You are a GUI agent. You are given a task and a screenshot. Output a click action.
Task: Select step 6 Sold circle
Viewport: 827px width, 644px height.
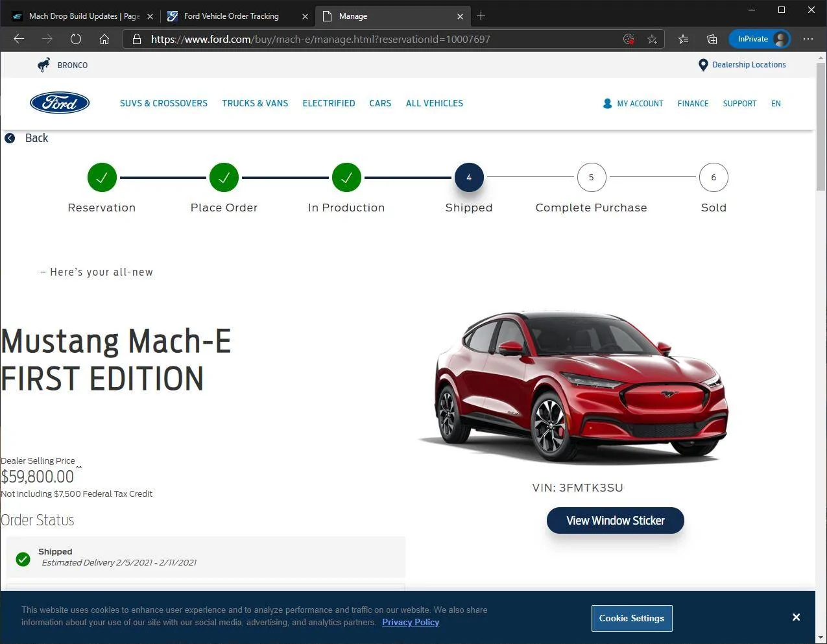click(713, 177)
